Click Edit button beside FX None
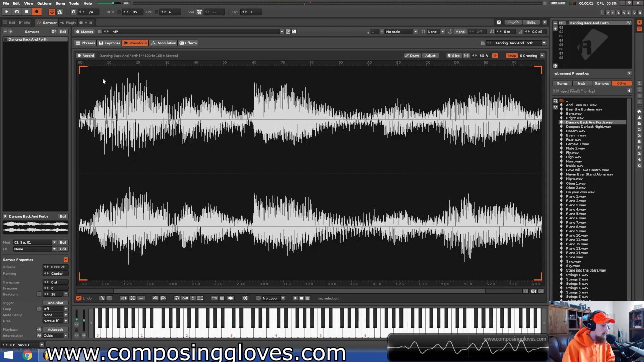The image size is (644, 362). 63,249
